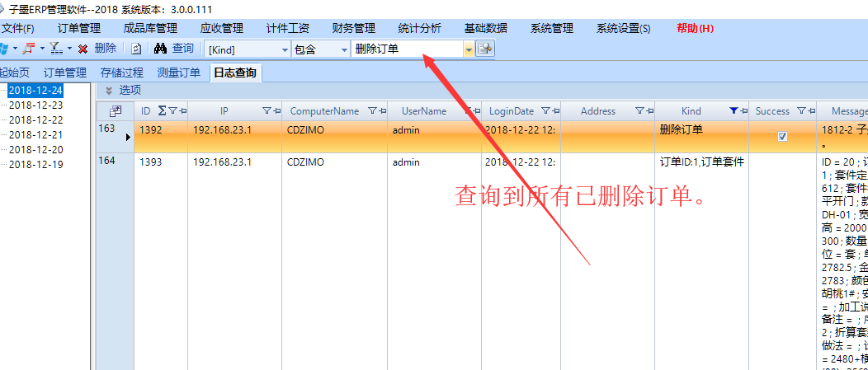The image size is (868, 370).
Task: Switch to the 测量订单 tab
Action: tap(178, 73)
